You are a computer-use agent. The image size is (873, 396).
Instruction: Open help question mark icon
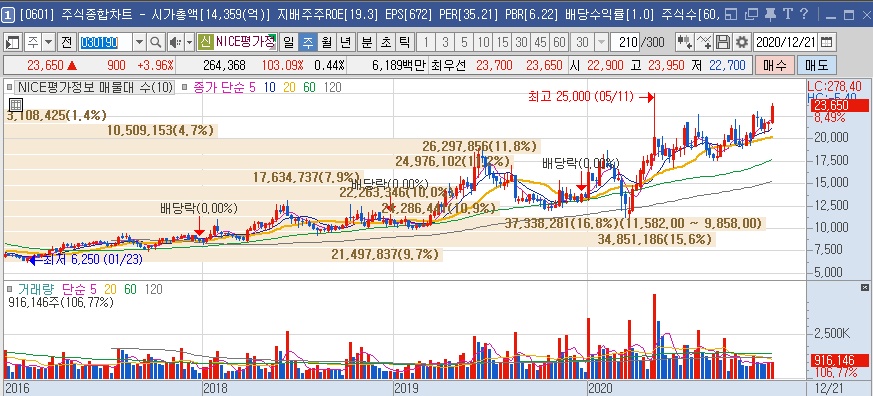coord(804,14)
